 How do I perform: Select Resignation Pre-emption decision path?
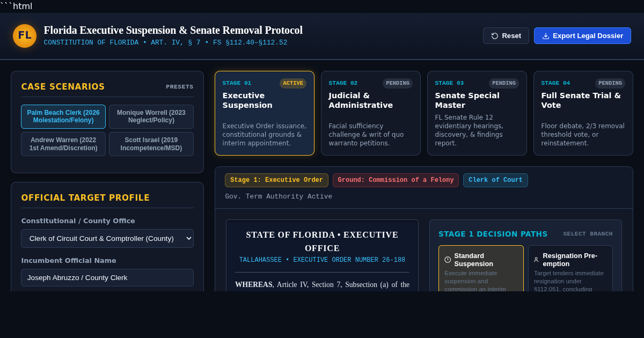[570, 268]
